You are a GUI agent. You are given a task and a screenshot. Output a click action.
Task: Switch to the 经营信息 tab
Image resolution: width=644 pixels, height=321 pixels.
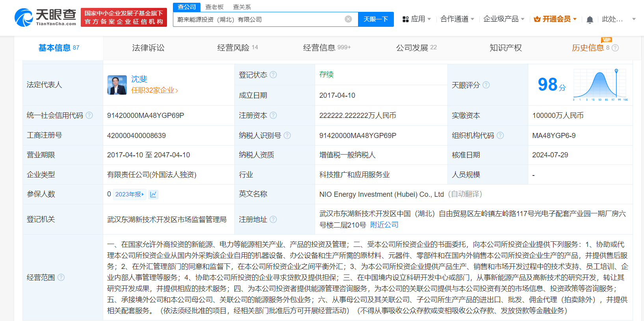327,48
